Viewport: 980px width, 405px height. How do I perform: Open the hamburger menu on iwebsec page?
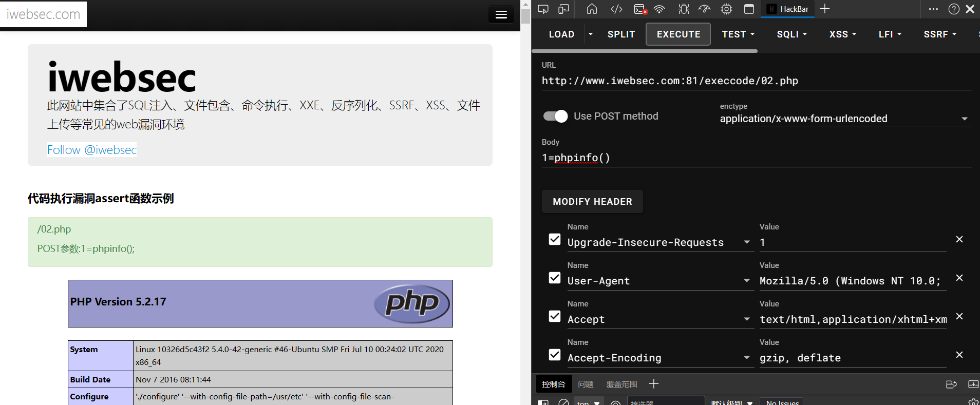[x=501, y=15]
